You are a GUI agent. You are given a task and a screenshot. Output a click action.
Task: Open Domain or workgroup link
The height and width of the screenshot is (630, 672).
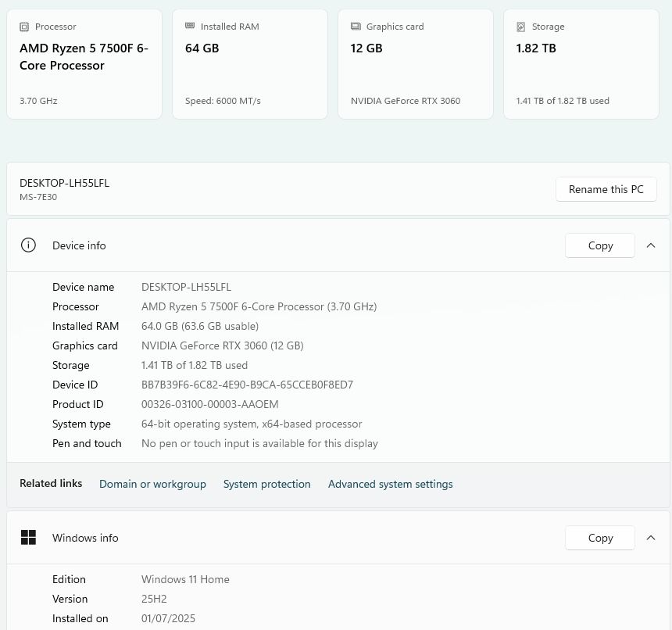click(152, 484)
